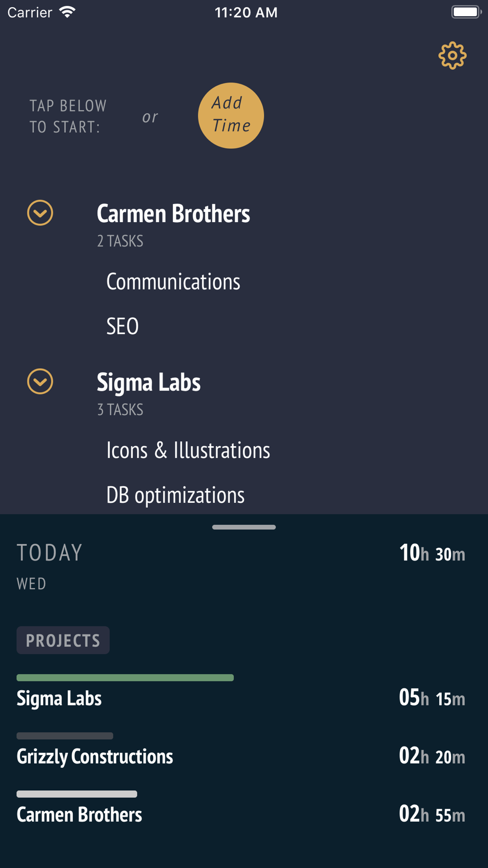Image resolution: width=488 pixels, height=868 pixels.
Task: Start the Communications task
Action: pos(173,282)
